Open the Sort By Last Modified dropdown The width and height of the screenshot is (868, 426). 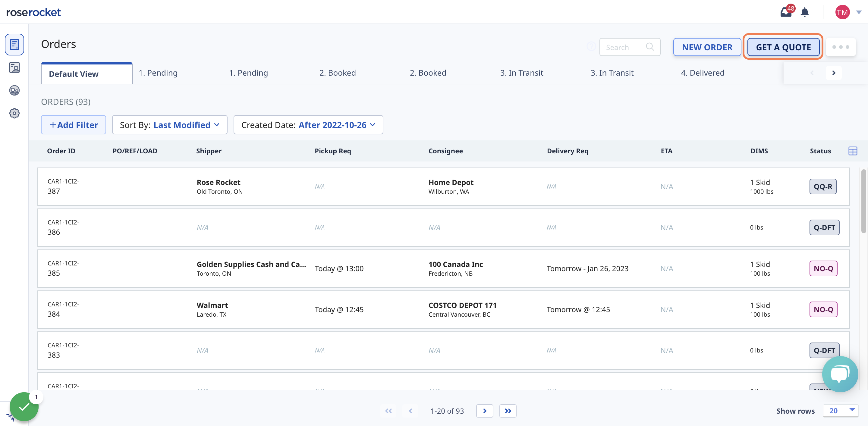pyautogui.click(x=169, y=125)
